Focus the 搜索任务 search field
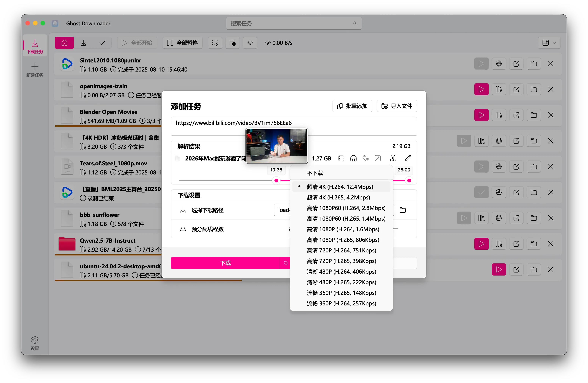The image size is (588, 383). click(294, 23)
